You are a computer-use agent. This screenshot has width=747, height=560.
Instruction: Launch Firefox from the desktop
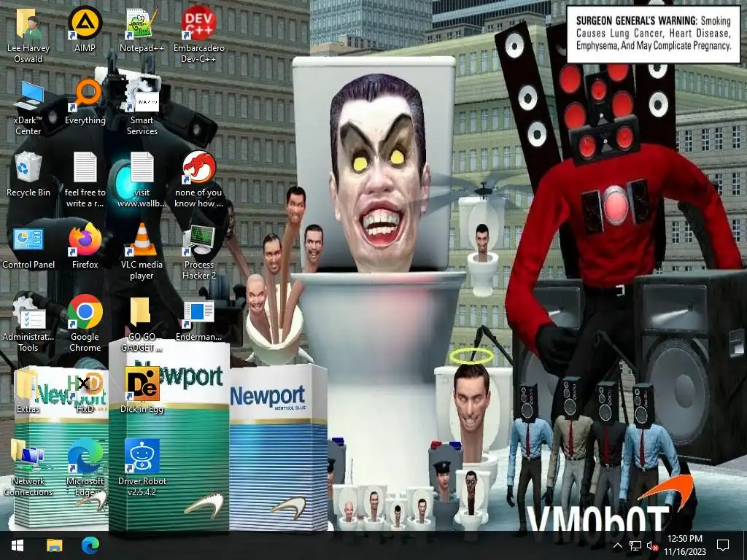point(85,246)
